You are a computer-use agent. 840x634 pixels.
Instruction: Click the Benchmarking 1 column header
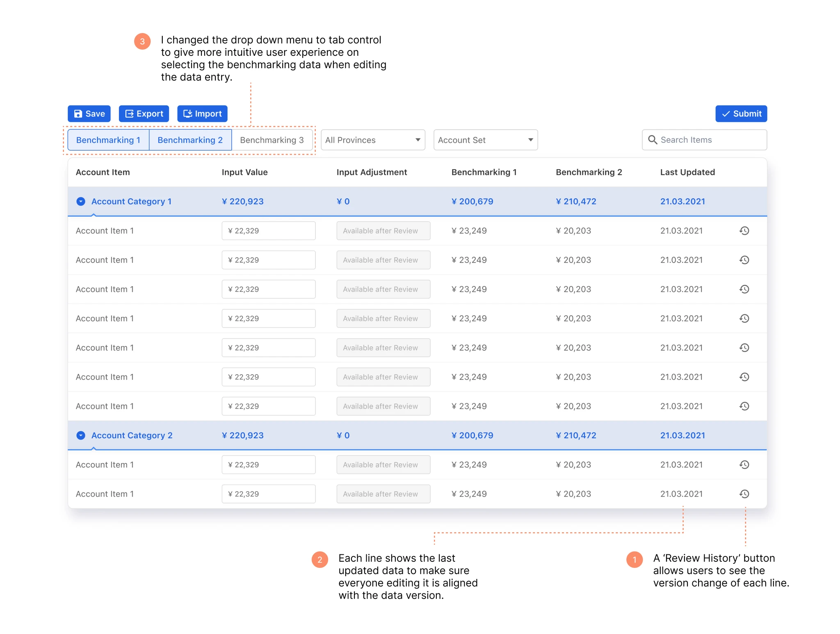(x=484, y=172)
